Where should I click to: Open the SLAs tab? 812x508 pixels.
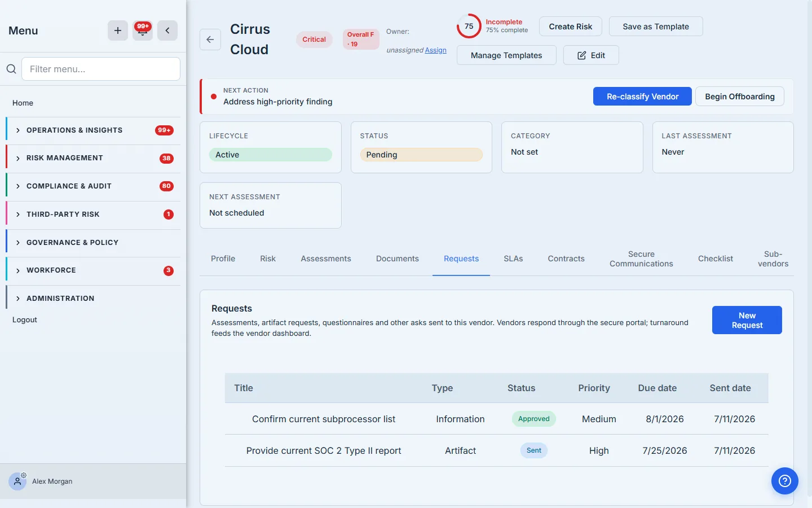pyautogui.click(x=513, y=259)
